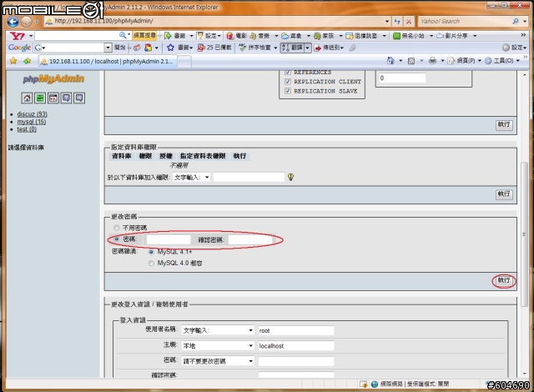Click the spell check icon in Google toolbar
Screen dimensions: 534x392
click(242, 48)
